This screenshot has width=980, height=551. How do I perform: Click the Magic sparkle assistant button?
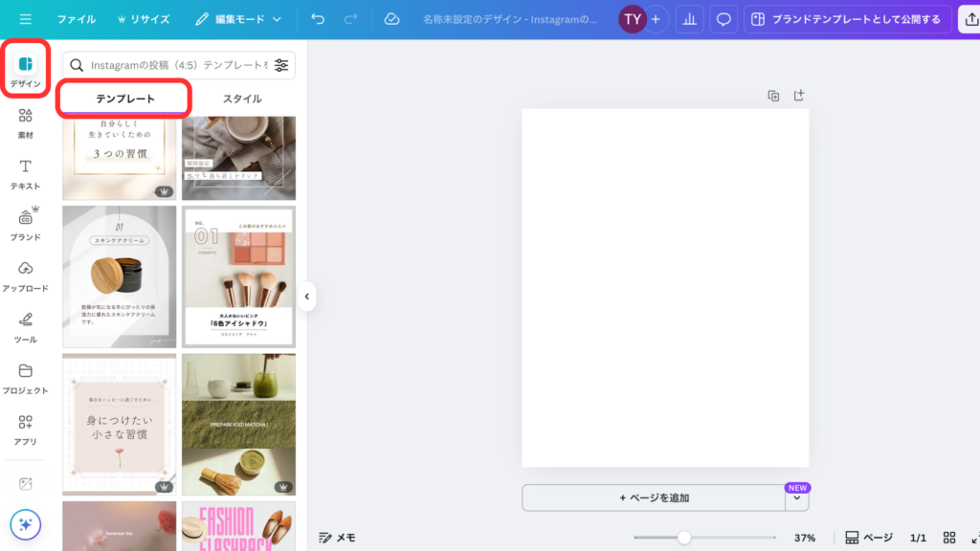tap(26, 524)
